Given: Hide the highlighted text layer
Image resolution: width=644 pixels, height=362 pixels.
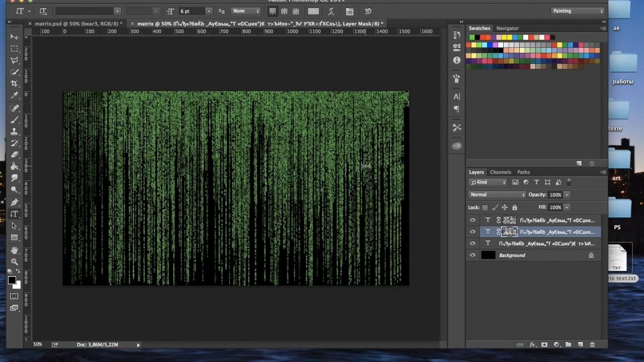Looking at the screenshot, I should point(472,232).
